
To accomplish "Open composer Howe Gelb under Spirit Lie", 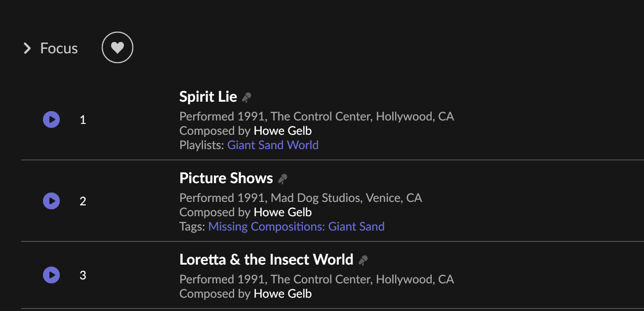I will click(282, 131).
